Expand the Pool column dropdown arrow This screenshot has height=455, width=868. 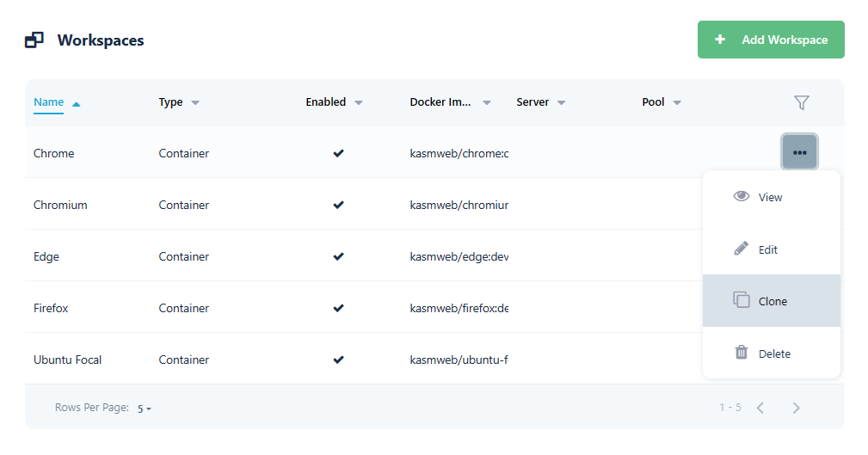pyautogui.click(x=677, y=102)
